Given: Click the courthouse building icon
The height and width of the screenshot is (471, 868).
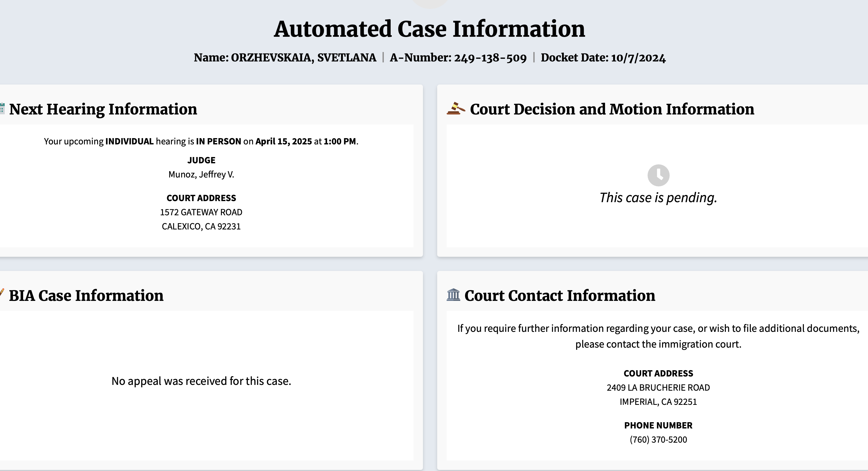Looking at the screenshot, I should (x=453, y=295).
